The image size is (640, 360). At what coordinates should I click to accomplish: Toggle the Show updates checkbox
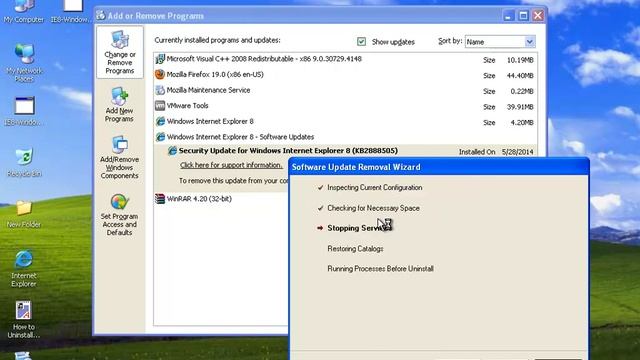361,42
